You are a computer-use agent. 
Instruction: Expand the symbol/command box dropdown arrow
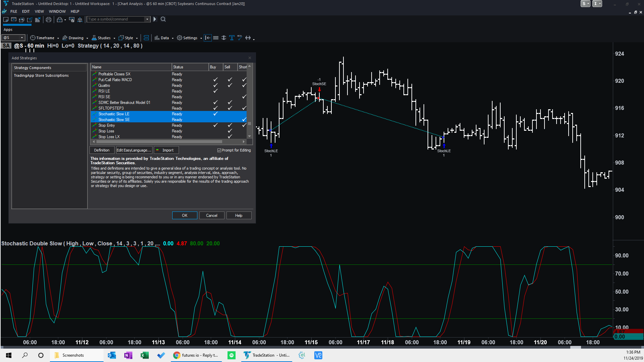[147, 19]
